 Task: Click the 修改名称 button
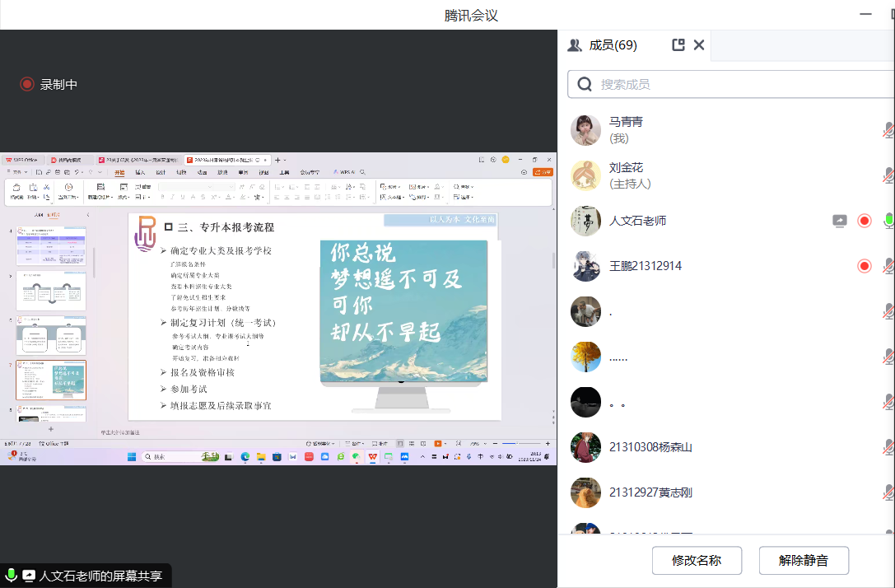[x=697, y=561]
